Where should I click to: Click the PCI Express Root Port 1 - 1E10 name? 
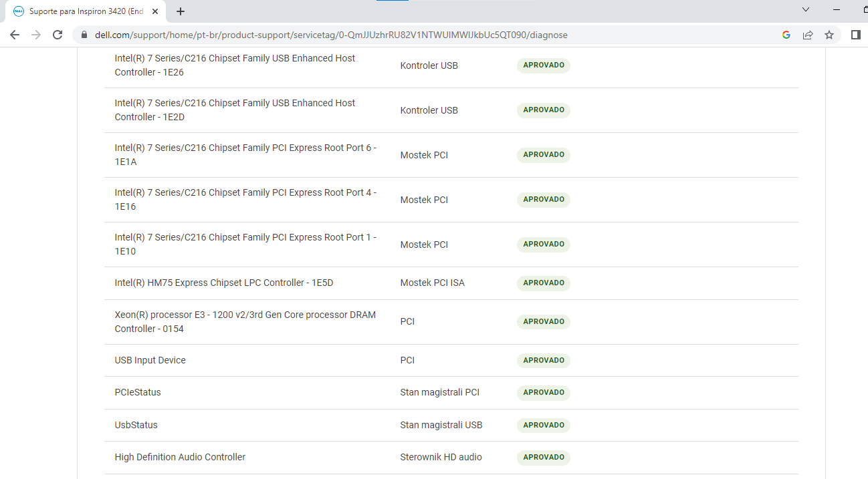point(245,245)
